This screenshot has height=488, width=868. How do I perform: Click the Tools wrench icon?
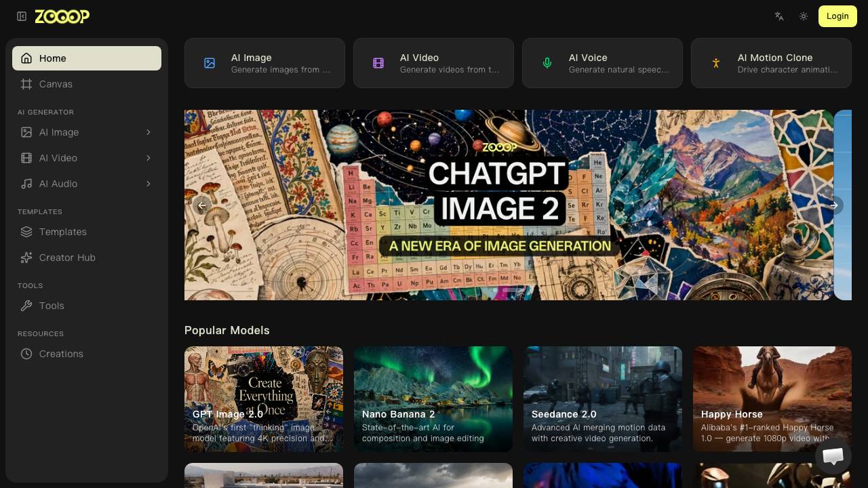(26, 306)
